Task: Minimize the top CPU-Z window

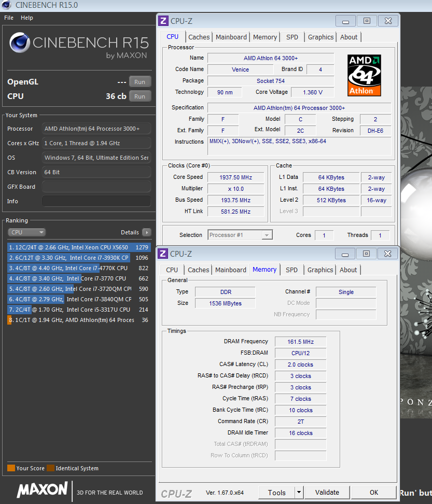Action: point(345,21)
